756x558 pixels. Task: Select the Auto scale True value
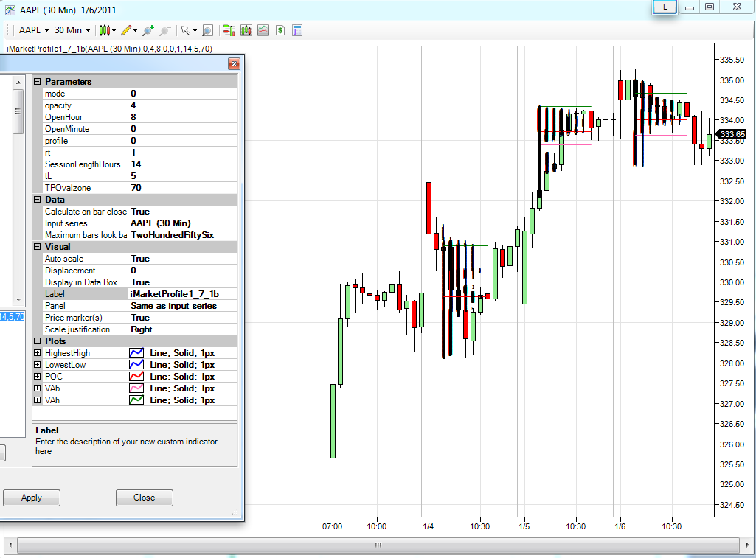[183, 259]
